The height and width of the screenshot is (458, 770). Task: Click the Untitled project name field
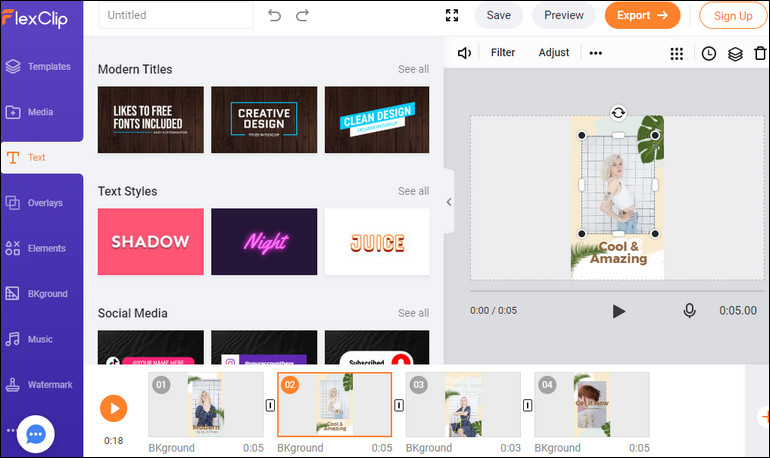pos(176,15)
